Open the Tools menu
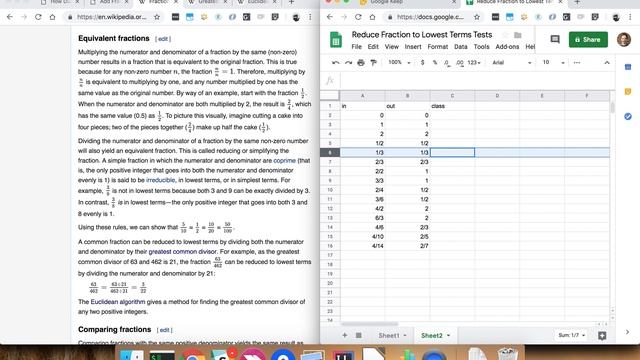640x360 pixels. 481,47
